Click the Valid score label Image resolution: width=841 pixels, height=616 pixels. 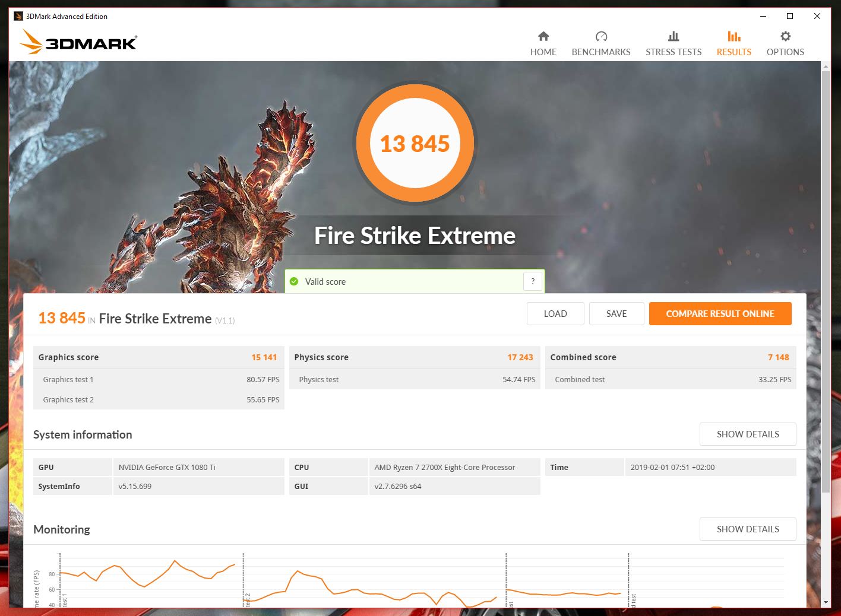coord(325,282)
